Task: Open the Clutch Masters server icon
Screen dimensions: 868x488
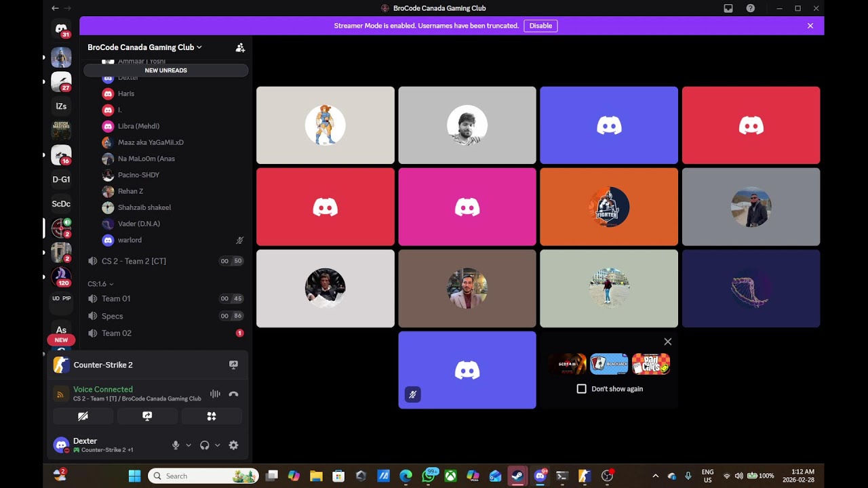Action: (x=61, y=130)
